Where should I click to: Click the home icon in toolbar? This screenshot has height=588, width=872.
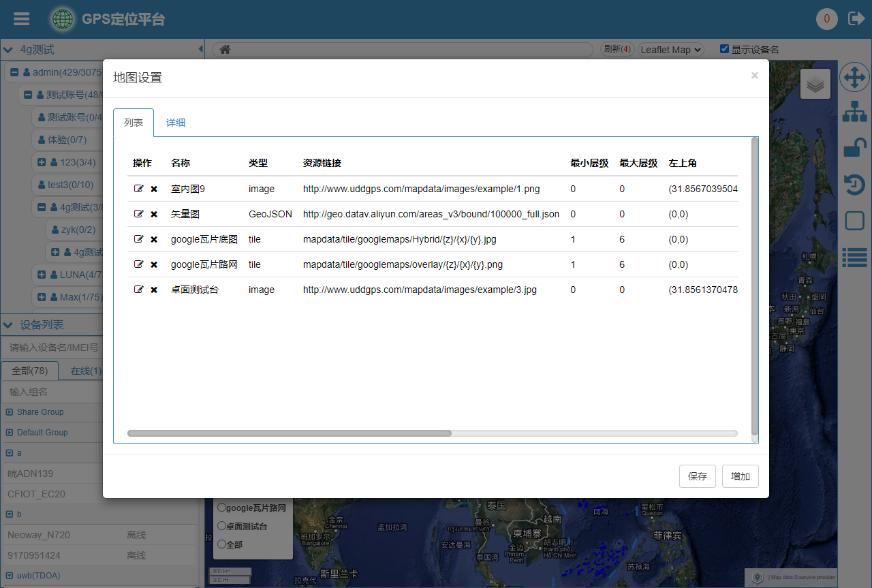click(225, 50)
